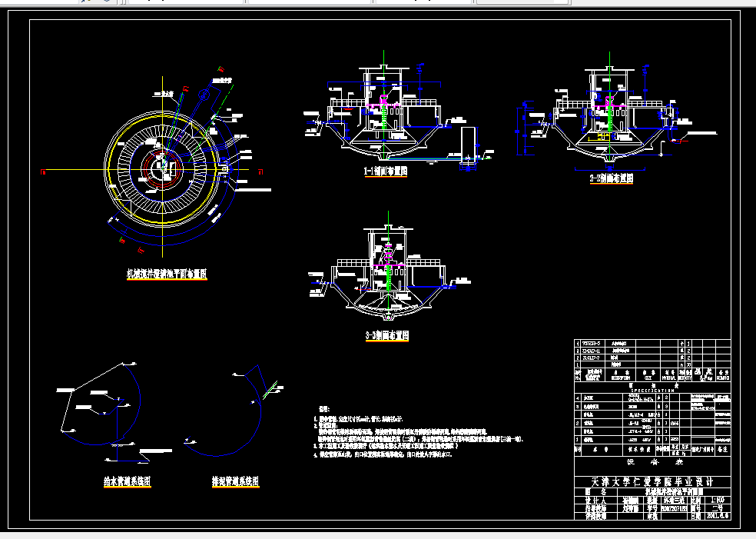Viewport: 756px width, 539px height.
Task: Select the 2-2剖面布置图 caption
Action: 612,178
